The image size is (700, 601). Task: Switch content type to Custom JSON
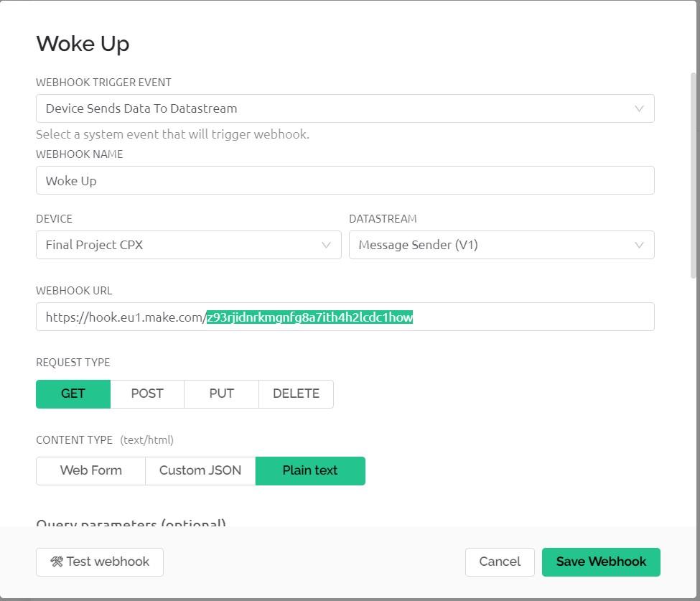click(200, 470)
